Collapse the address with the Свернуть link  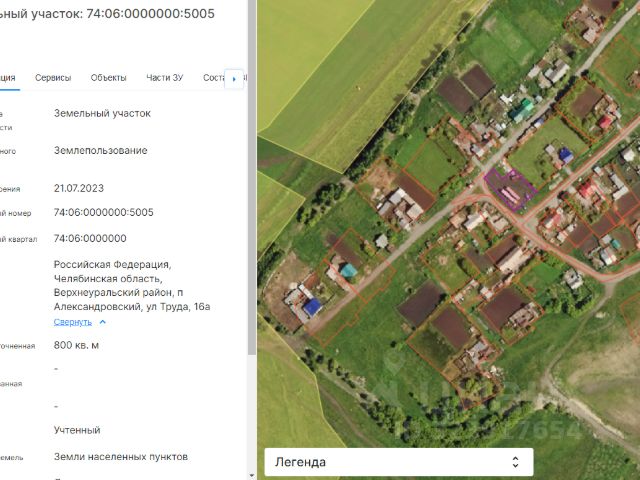point(73,322)
